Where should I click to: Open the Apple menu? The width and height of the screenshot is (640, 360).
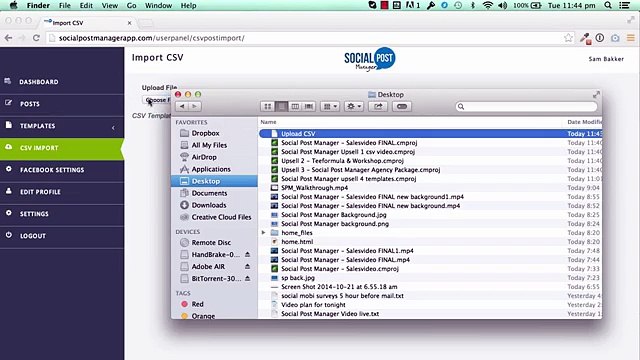point(13,5)
